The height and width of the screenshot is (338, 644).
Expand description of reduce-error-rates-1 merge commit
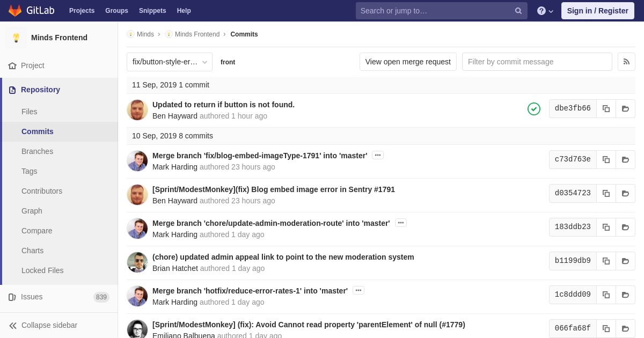coord(358,290)
